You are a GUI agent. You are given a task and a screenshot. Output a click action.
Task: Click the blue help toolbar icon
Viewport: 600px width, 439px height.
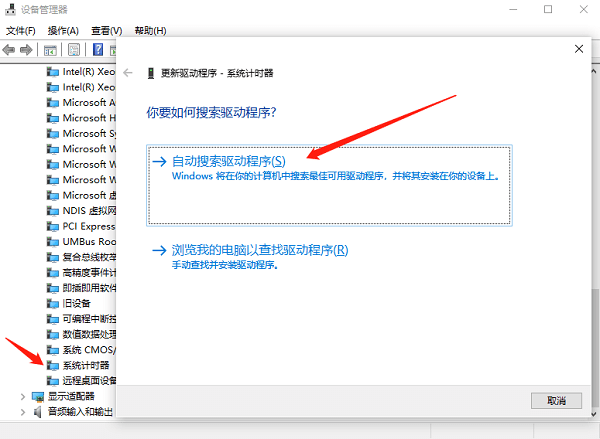[x=98, y=49]
